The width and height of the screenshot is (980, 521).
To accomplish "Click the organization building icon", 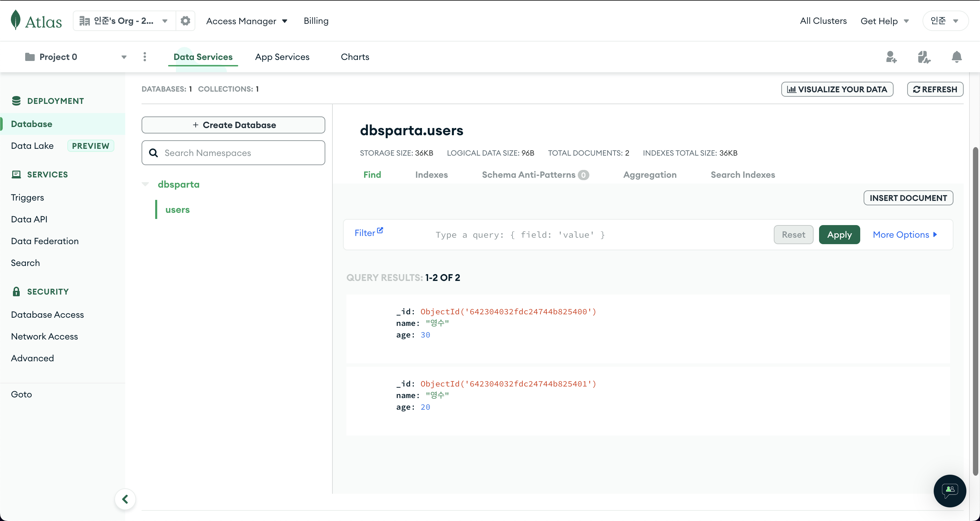I will pyautogui.click(x=84, y=20).
